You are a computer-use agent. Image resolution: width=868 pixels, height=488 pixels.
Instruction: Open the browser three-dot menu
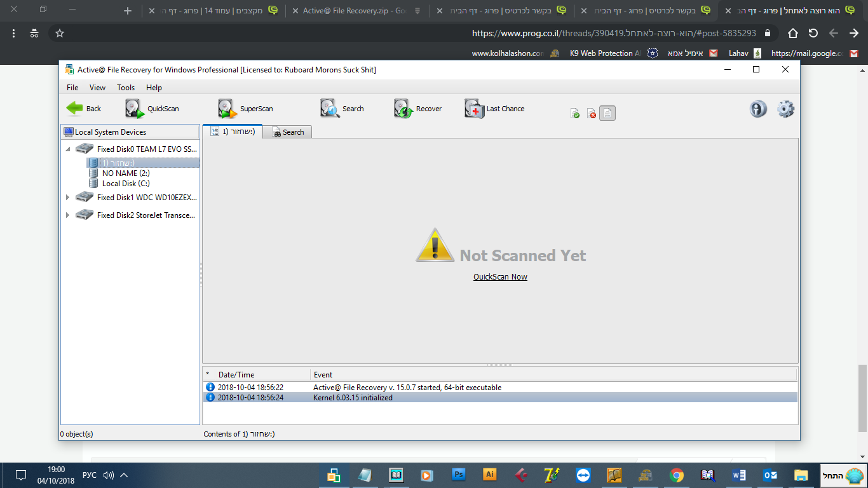point(14,33)
